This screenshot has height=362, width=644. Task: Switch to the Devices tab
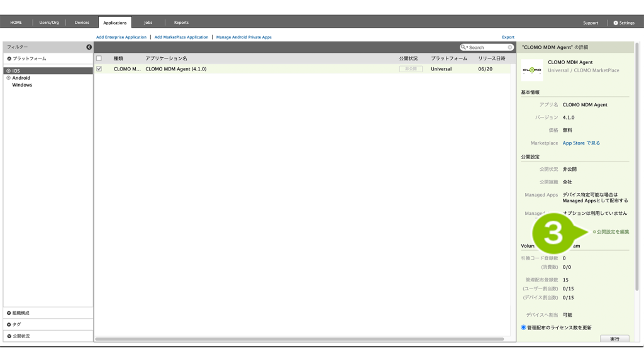(82, 23)
